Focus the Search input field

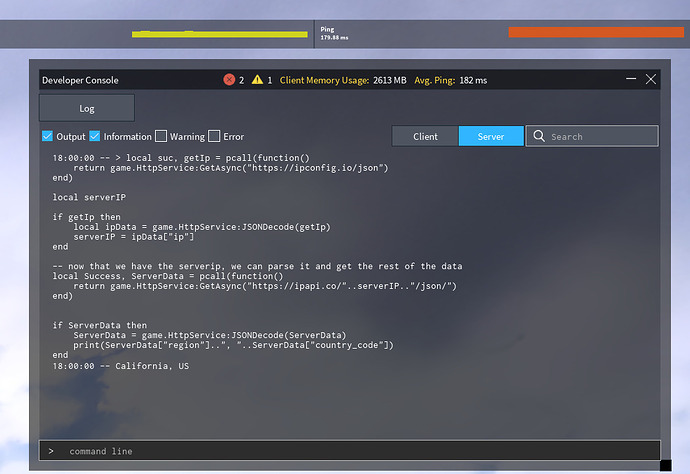[592, 136]
